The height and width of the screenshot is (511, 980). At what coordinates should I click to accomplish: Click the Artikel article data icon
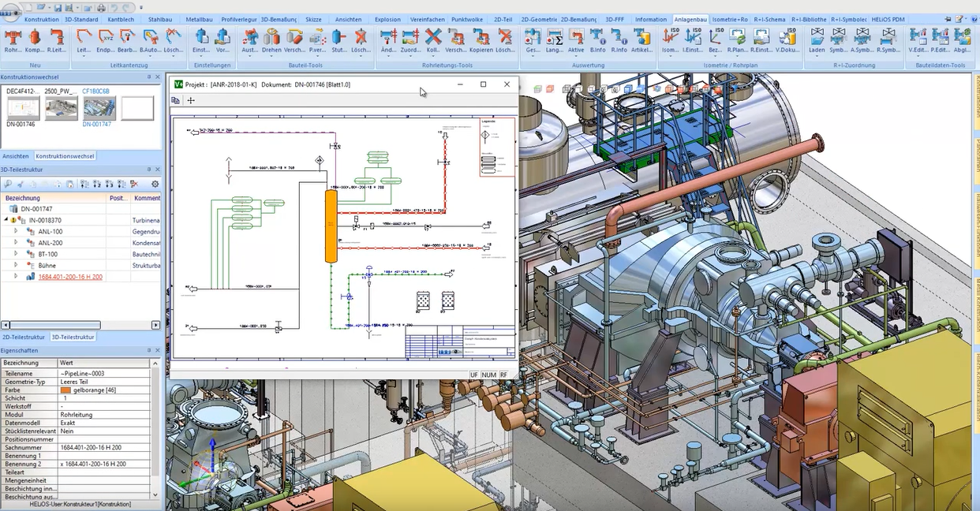coord(642,38)
